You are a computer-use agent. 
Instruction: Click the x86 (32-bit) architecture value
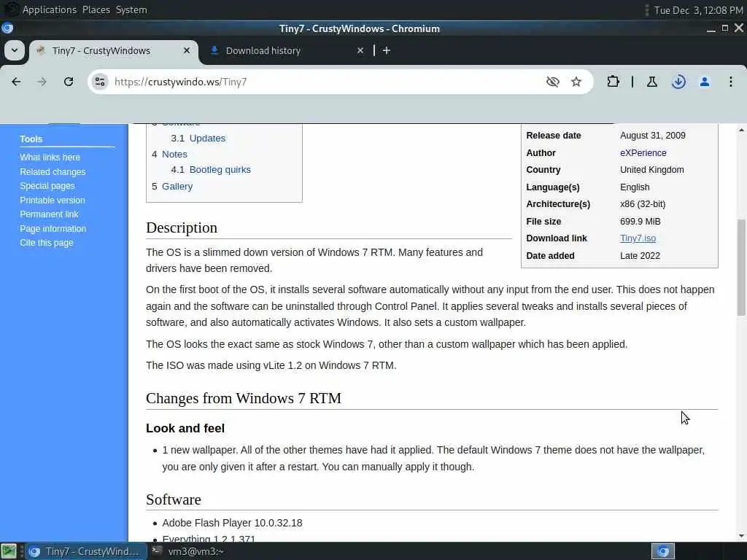pos(643,204)
